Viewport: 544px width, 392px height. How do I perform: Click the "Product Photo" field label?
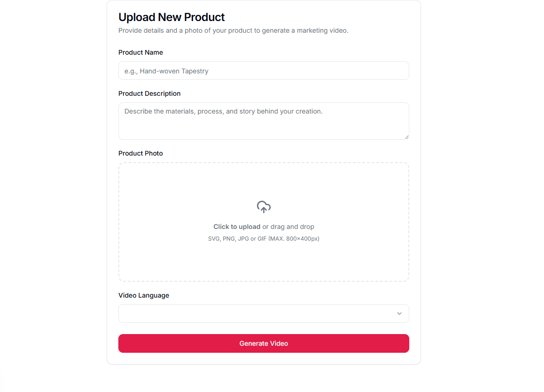tap(141, 153)
